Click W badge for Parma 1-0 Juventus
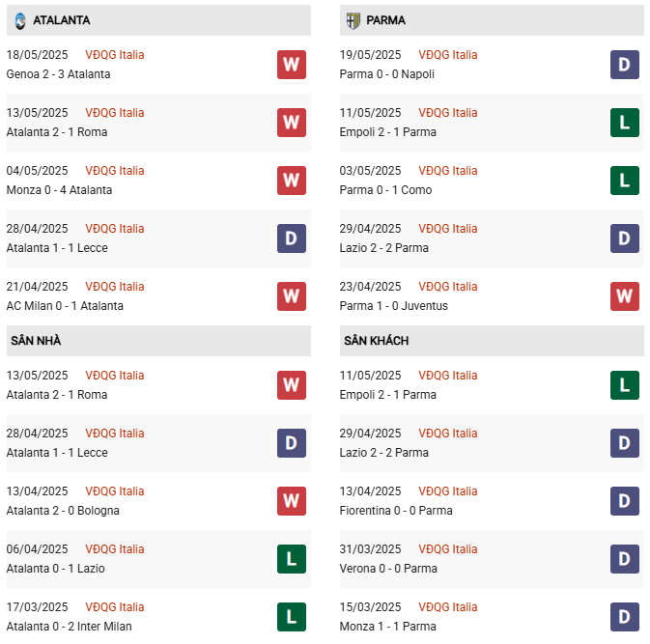650x644 pixels. click(625, 296)
